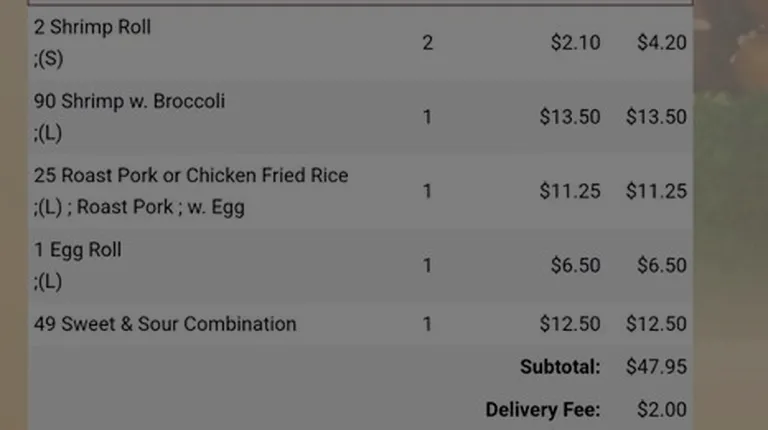This screenshot has width=768, height=430.
Task: Click the Roast Pork ; w. Egg options text
Action: point(161,207)
